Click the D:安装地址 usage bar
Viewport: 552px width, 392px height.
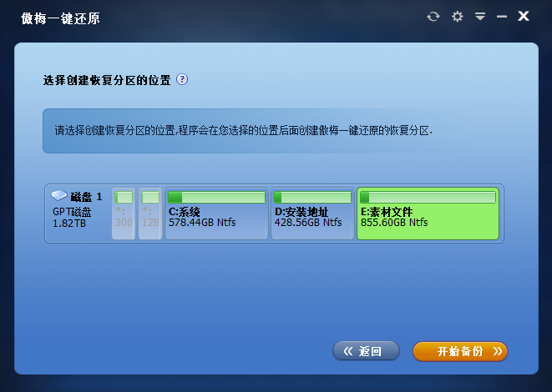click(312, 197)
